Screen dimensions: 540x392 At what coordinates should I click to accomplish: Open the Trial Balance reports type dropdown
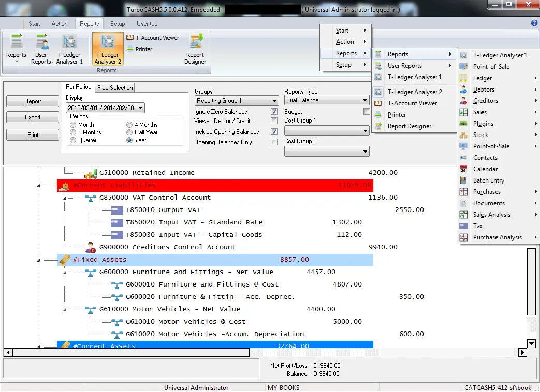tap(327, 100)
